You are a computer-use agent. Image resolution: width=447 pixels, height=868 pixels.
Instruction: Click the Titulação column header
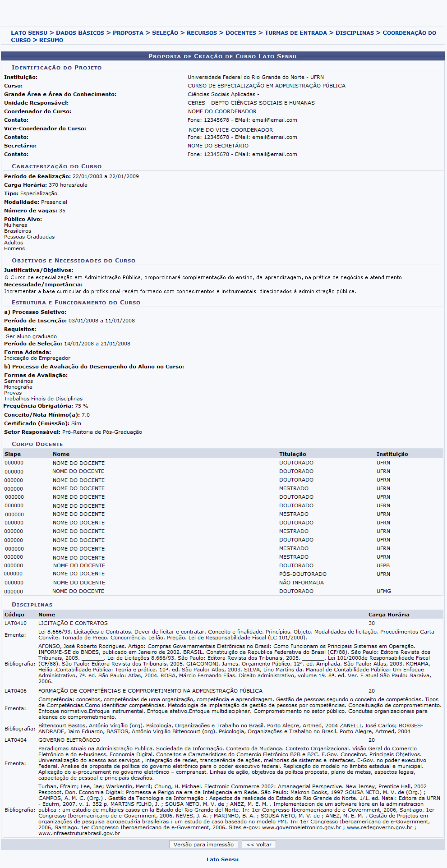292,454
